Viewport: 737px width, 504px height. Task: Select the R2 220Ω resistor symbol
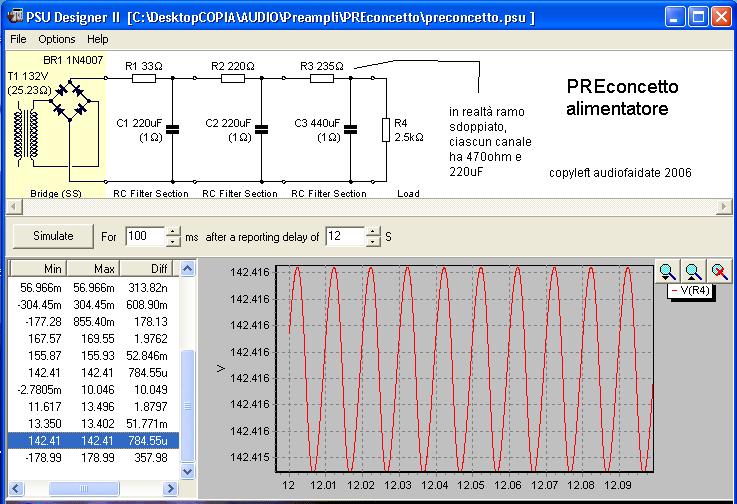click(232, 78)
